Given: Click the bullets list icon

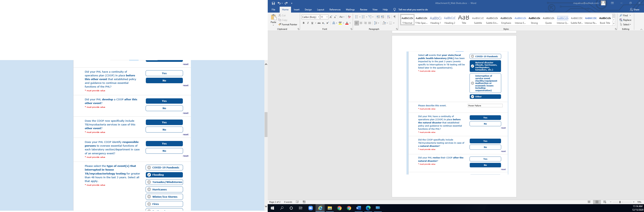Looking at the screenshot, I should coord(356,17).
